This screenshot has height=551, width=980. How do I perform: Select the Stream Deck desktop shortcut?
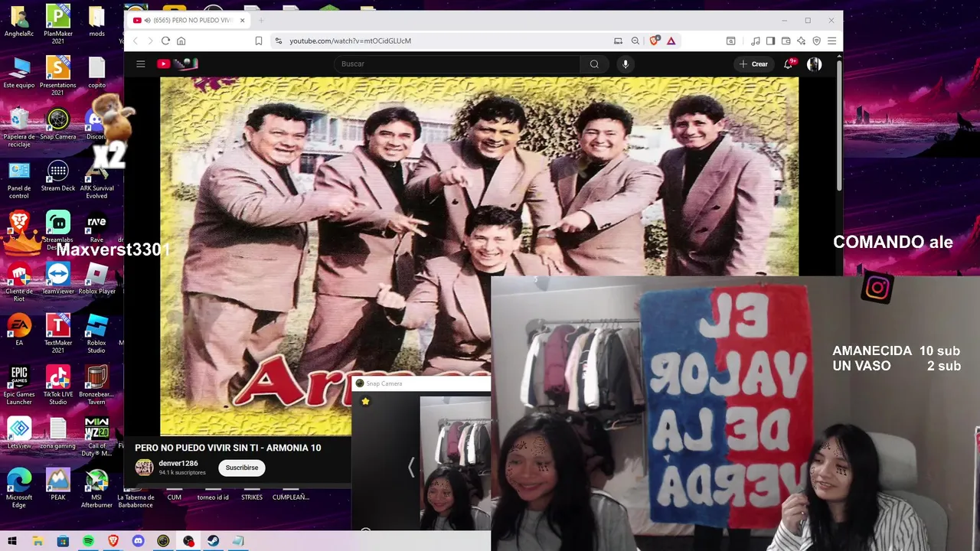(x=58, y=177)
